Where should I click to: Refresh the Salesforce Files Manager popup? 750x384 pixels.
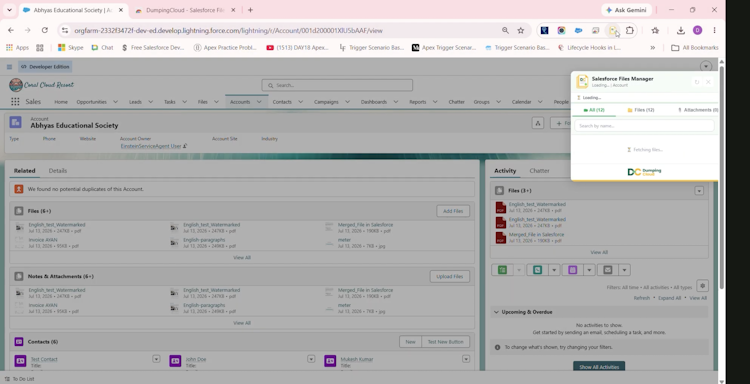(696, 82)
